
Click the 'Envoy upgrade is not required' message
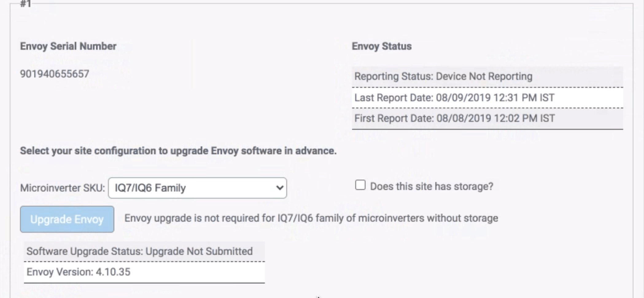point(311,218)
